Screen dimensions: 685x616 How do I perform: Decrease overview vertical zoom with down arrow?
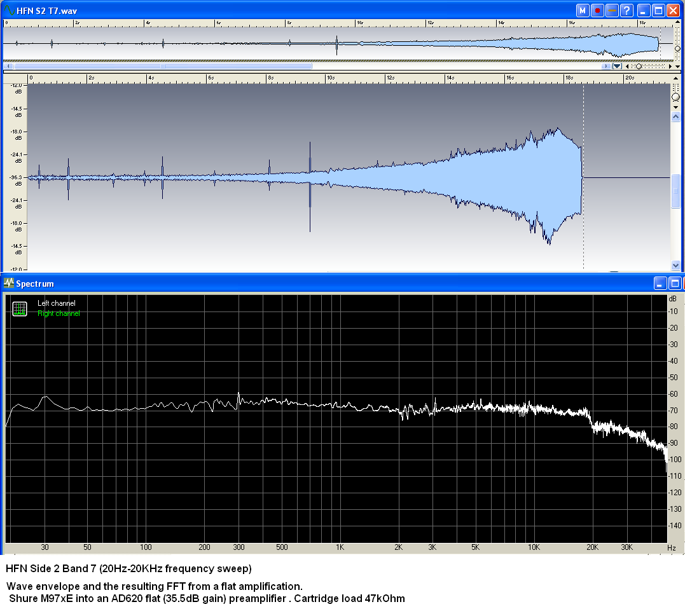click(677, 67)
